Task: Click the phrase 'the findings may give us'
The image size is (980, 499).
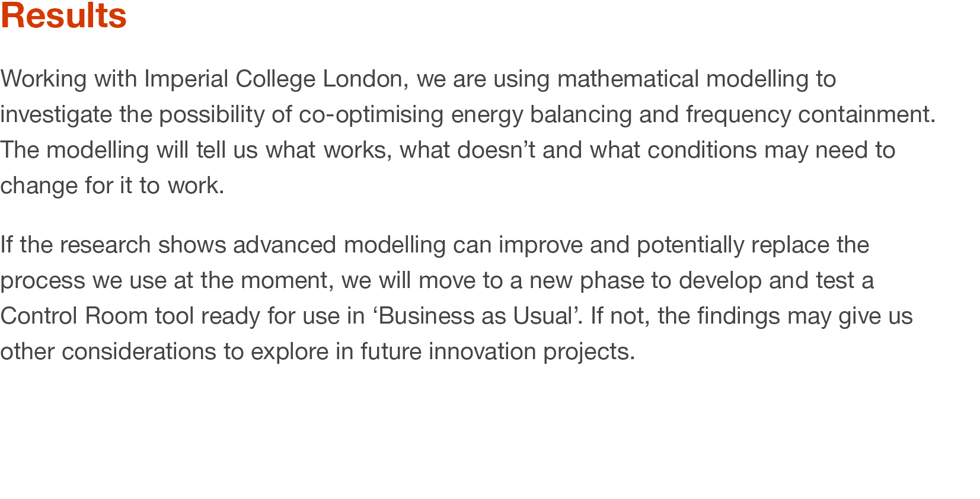Action: click(x=785, y=316)
